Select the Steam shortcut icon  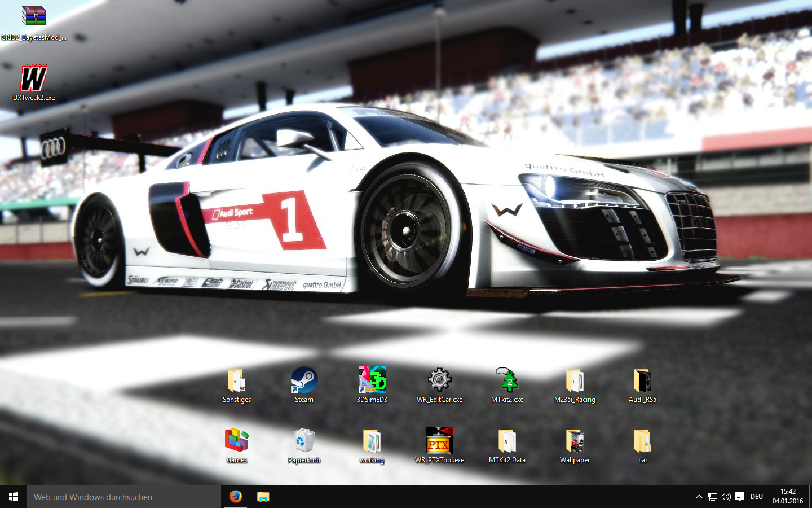pos(304,380)
